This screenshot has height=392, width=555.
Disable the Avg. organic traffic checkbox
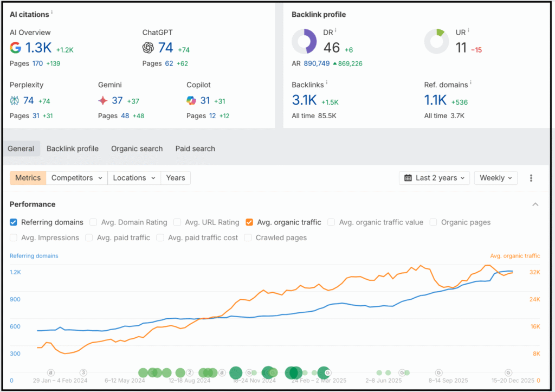coord(249,222)
